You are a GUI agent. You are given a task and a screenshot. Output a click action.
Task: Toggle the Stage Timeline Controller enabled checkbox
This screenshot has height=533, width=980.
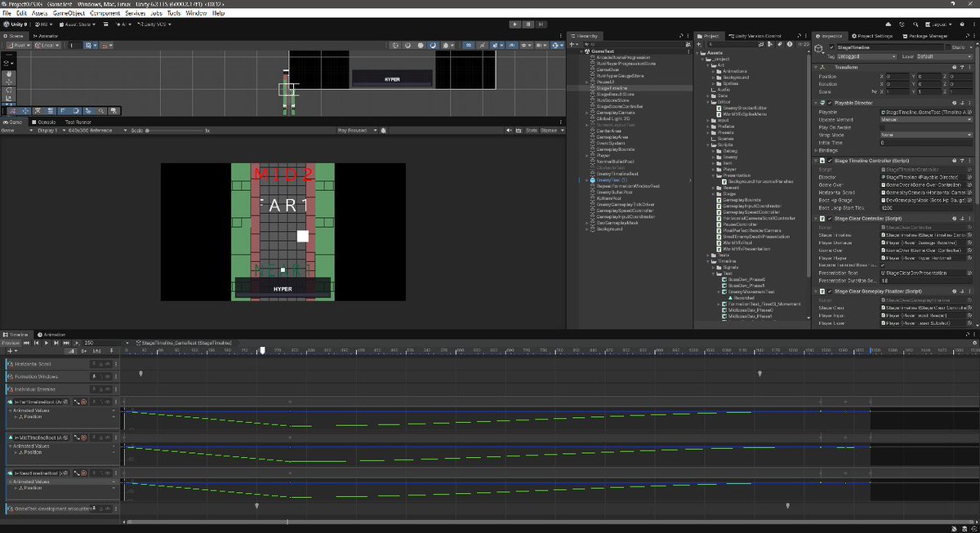point(831,161)
